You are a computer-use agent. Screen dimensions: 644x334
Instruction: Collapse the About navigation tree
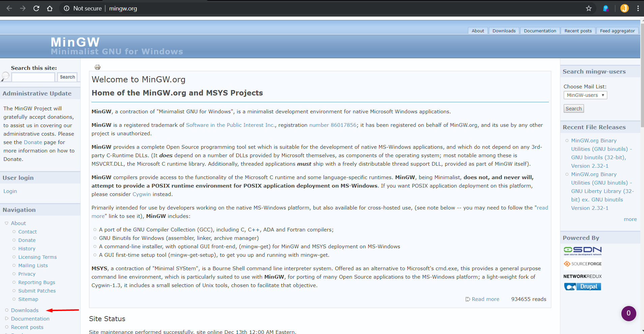(x=7, y=223)
